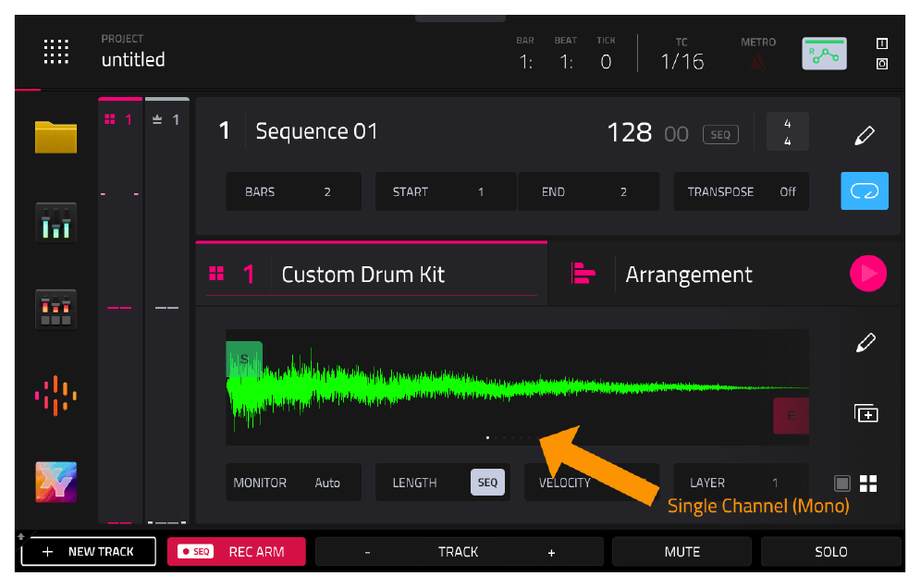
Task: Click the drum grid icon beside Custom Drum Kit
Action: 216,274
